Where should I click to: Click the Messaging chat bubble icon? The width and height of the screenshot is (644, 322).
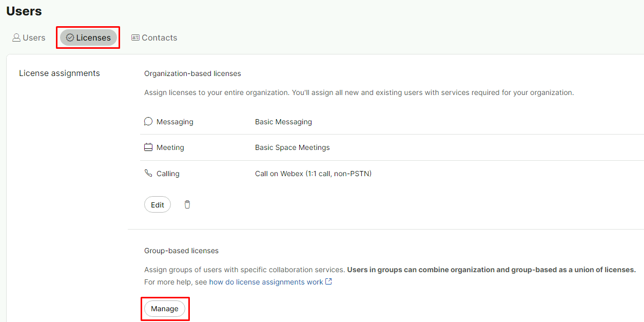(148, 122)
